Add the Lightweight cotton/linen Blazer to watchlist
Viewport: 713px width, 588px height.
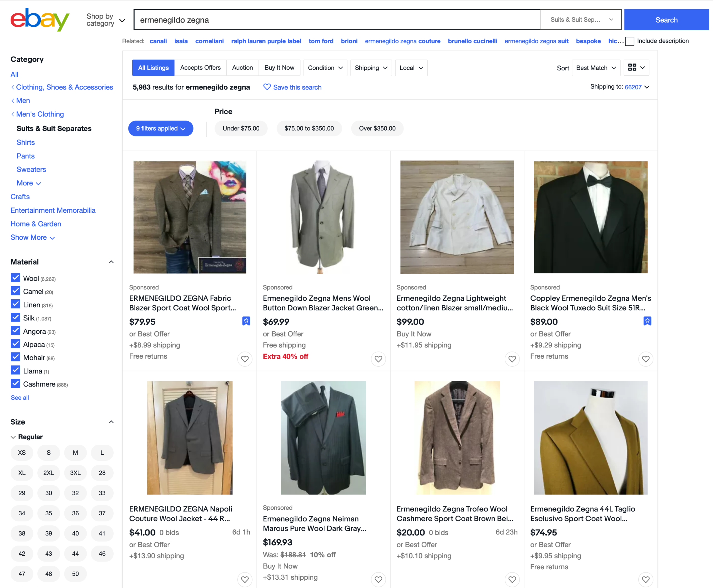(x=512, y=359)
